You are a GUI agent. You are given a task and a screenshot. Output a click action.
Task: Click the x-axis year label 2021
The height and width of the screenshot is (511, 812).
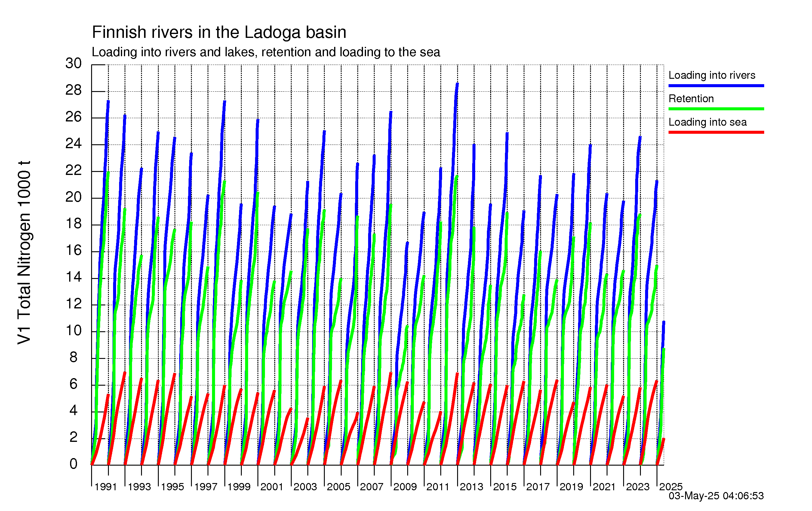(604, 487)
